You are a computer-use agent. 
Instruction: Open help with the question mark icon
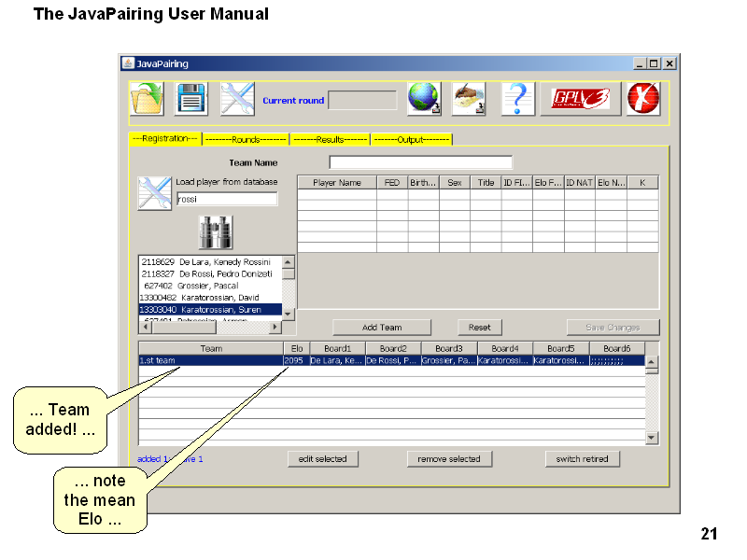517,99
